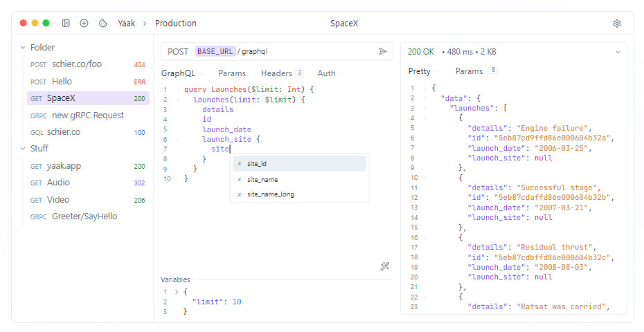The width and height of the screenshot is (644, 332).
Task: Click the magic wand format icon
Action: click(x=385, y=266)
